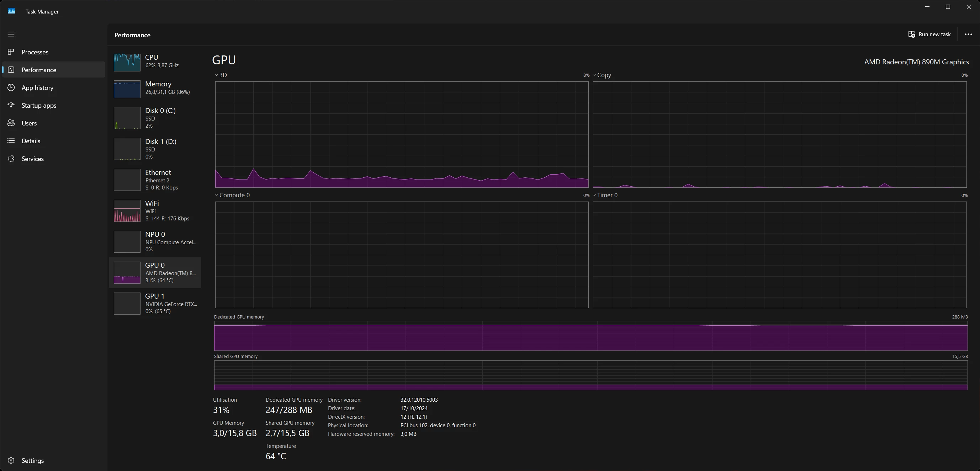Select the Users people icon
The width and height of the screenshot is (980, 471).
coord(11,123)
